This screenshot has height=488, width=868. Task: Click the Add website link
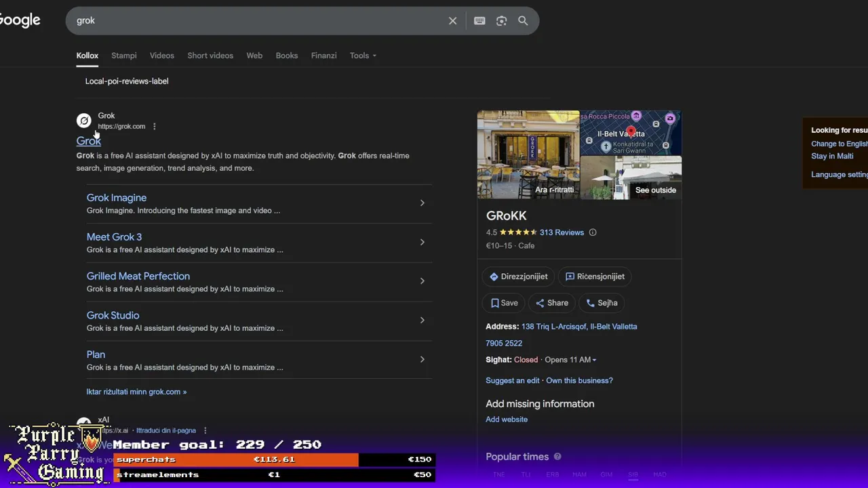pos(507,420)
